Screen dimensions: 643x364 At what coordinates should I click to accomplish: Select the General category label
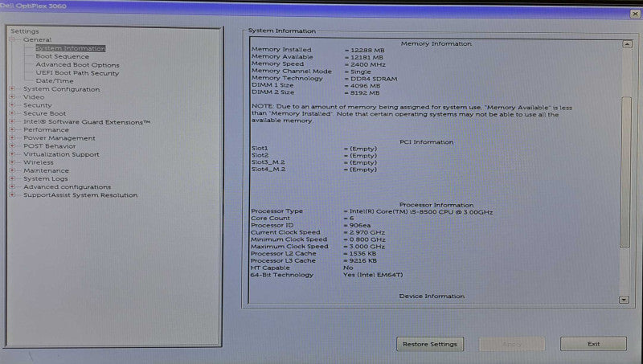(x=37, y=39)
